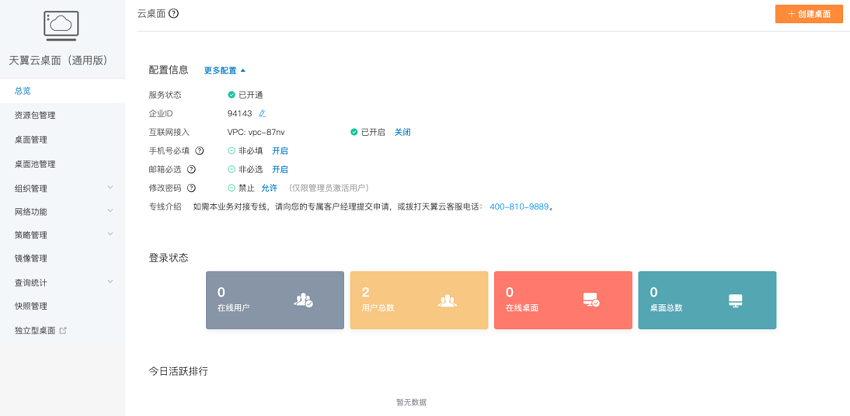Click 允许 link for 修改密码
850x416 pixels.
coord(269,188)
